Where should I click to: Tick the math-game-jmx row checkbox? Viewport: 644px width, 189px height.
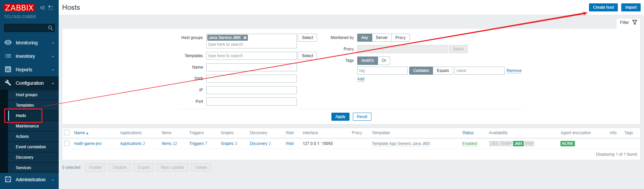point(67,143)
